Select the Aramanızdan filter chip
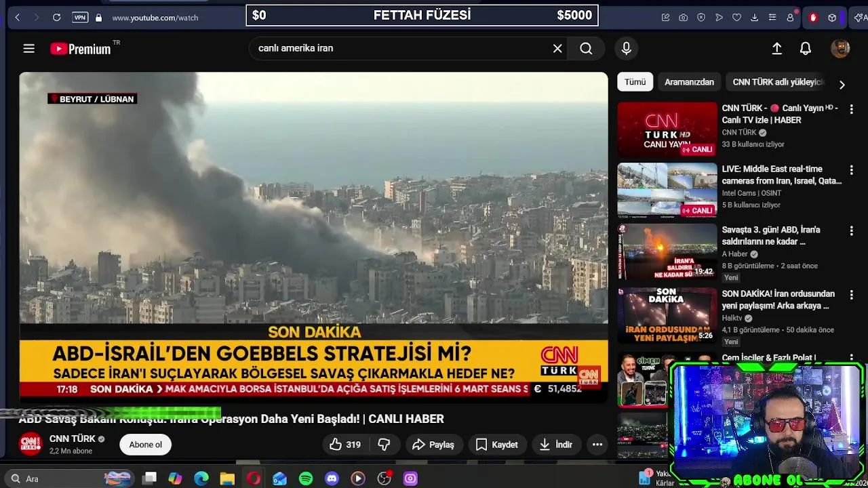The image size is (868, 488). coord(689,82)
